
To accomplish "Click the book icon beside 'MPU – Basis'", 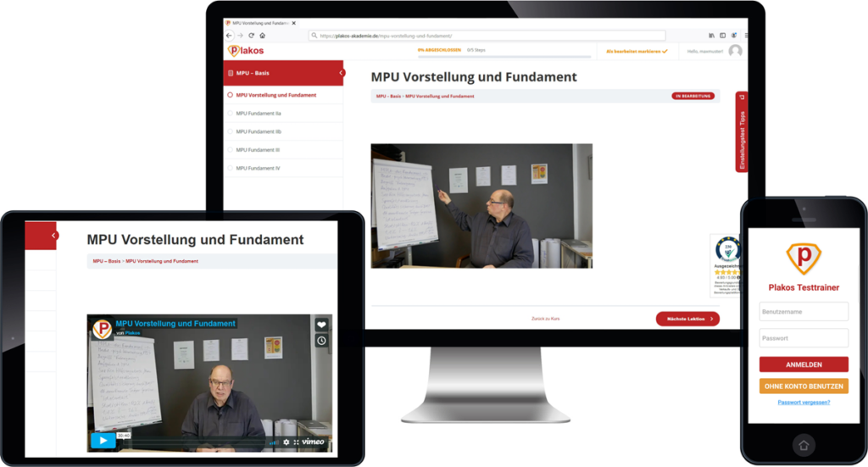I will coord(231,73).
